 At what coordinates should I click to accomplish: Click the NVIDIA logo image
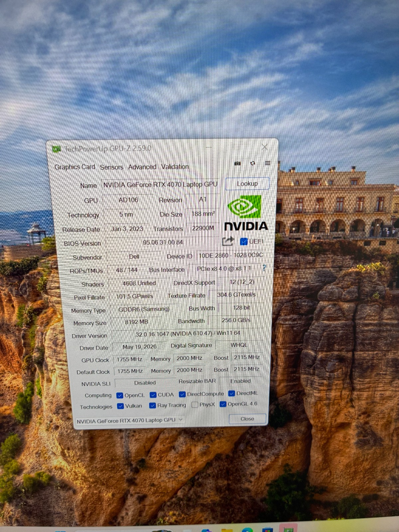tap(246, 213)
